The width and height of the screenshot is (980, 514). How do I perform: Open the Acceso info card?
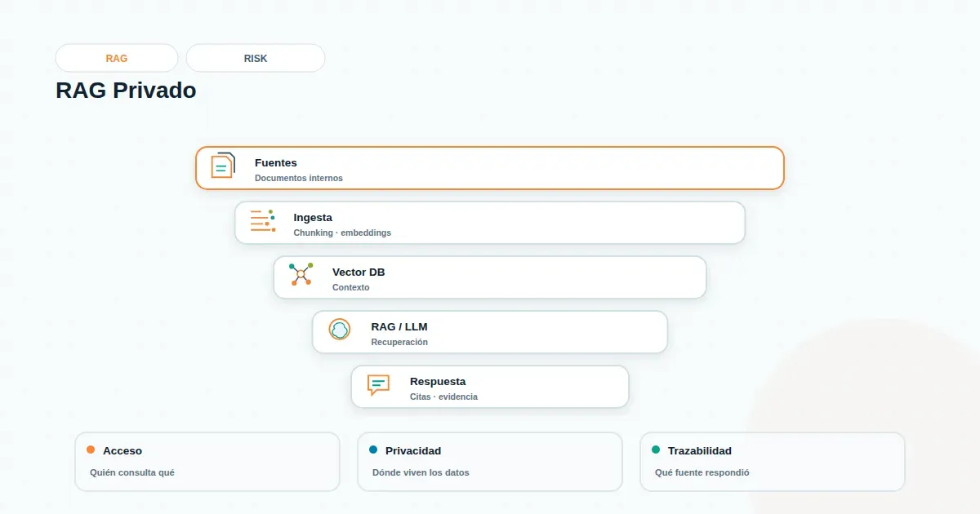[x=207, y=462]
